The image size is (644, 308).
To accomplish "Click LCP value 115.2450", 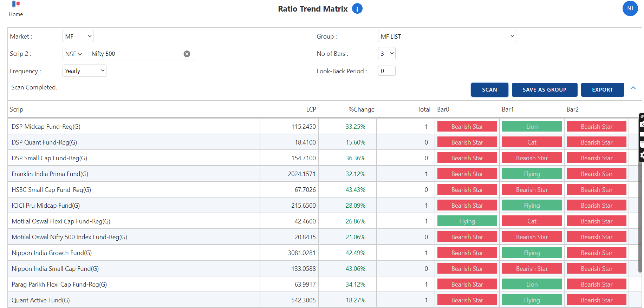I will tap(304, 127).
